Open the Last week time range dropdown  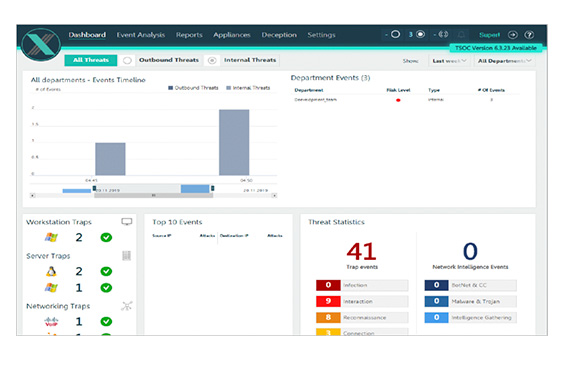(449, 61)
